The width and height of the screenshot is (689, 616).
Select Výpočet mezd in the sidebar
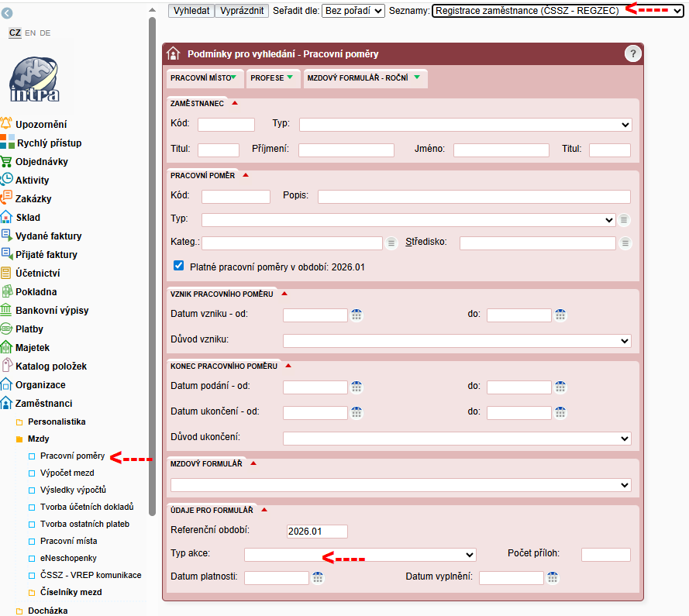pyautogui.click(x=67, y=473)
